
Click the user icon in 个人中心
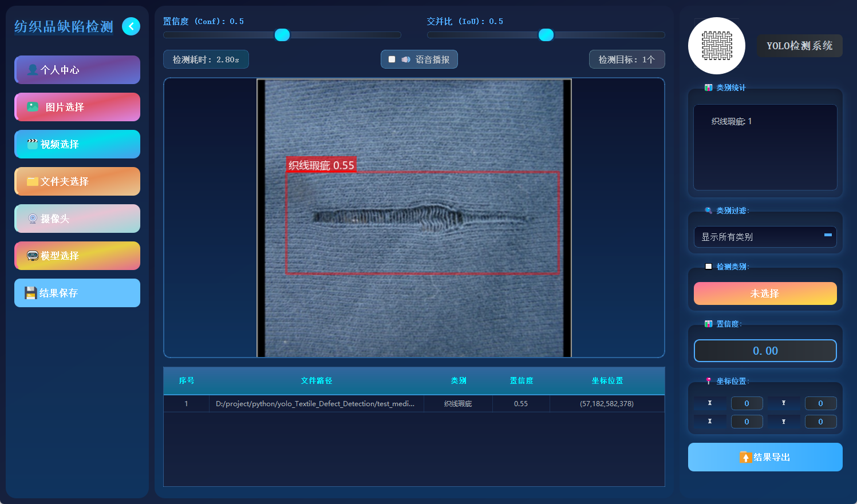33,70
